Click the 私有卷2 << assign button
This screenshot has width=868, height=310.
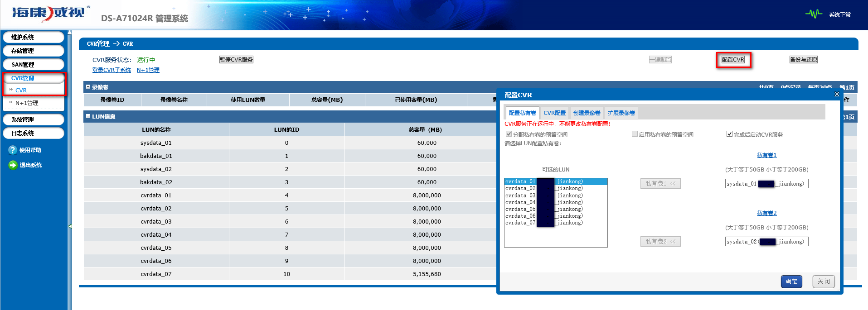pos(660,241)
